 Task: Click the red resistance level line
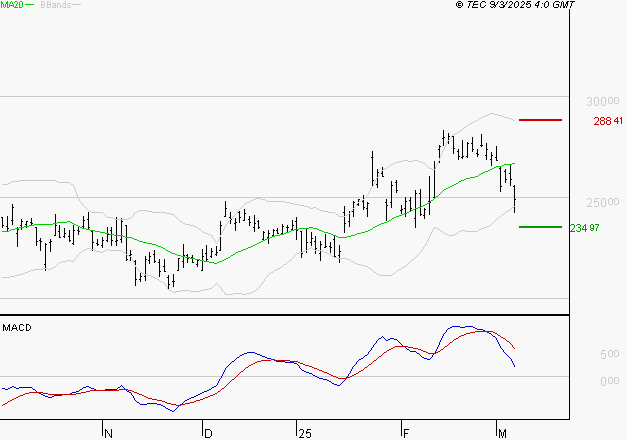540,120
